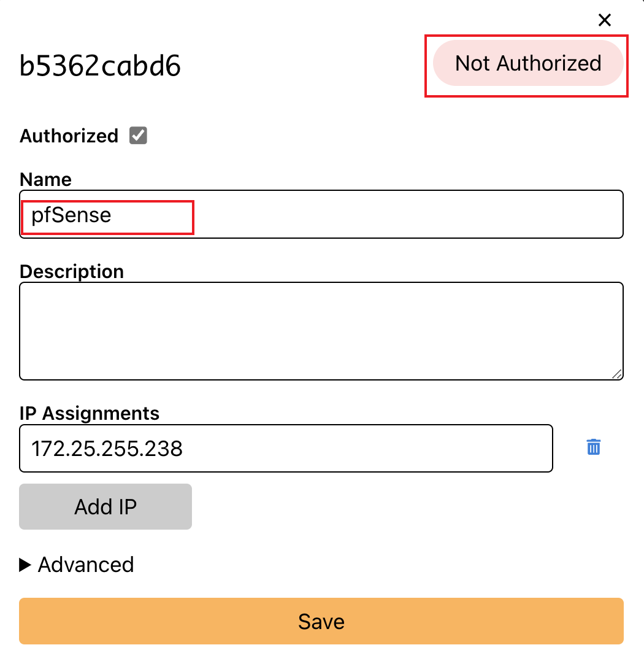Click the Not Authorized status badge

527,63
